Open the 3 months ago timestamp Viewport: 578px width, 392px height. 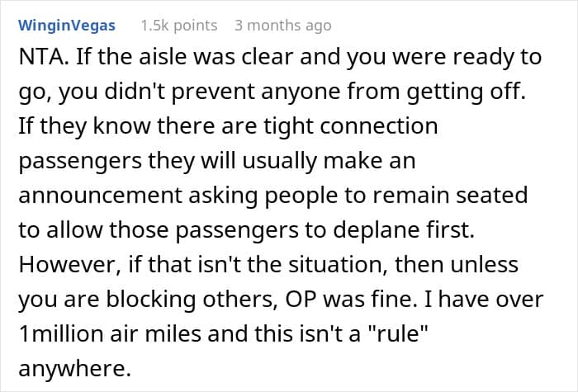point(282,26)
